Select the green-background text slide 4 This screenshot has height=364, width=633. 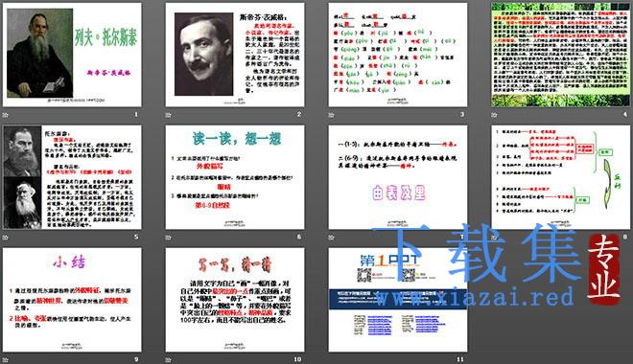(x=561, y=55)
